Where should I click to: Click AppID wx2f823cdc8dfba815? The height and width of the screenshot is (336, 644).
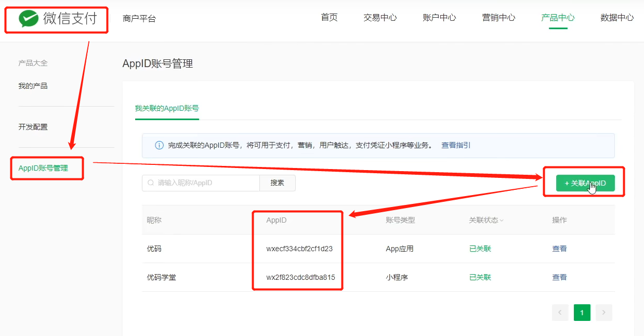(x=300, y=277)
